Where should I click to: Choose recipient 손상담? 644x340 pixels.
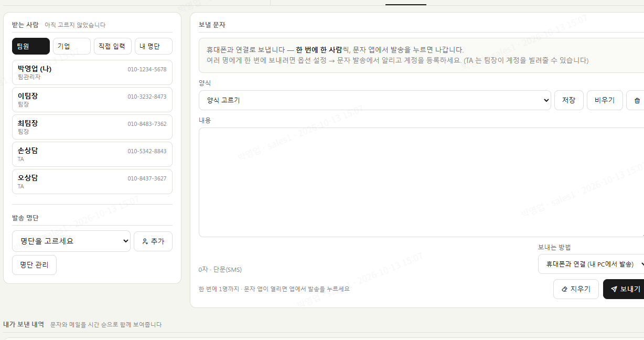click(x=92, y=154)
